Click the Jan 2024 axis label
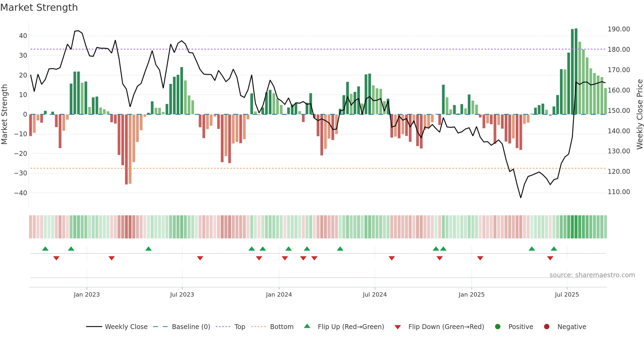Screen dimensions: 644x362 click(x=279, y=294)
